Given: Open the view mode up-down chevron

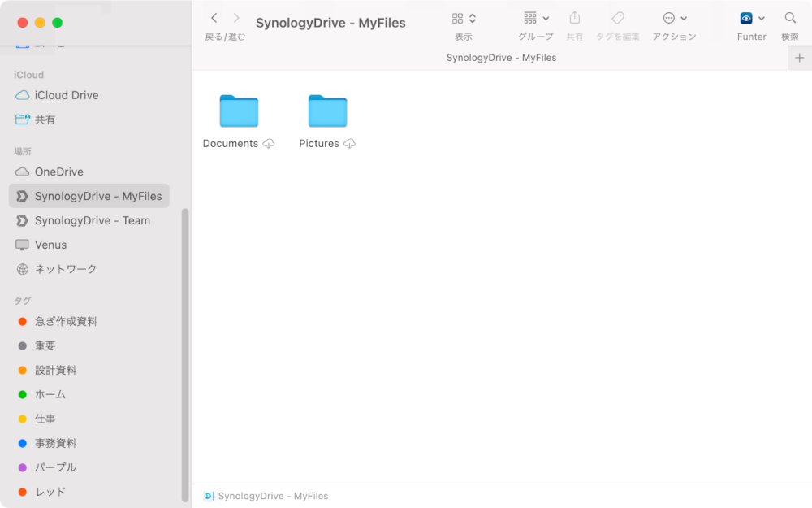Looking at the screenshot, I should point(473,19).
